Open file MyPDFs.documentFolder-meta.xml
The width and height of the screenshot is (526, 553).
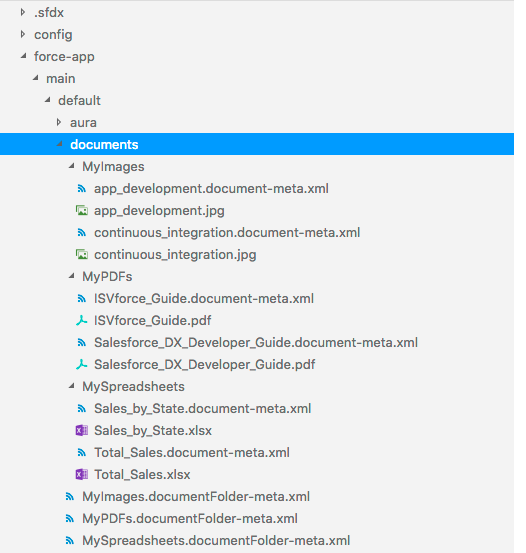pos(190,519)
